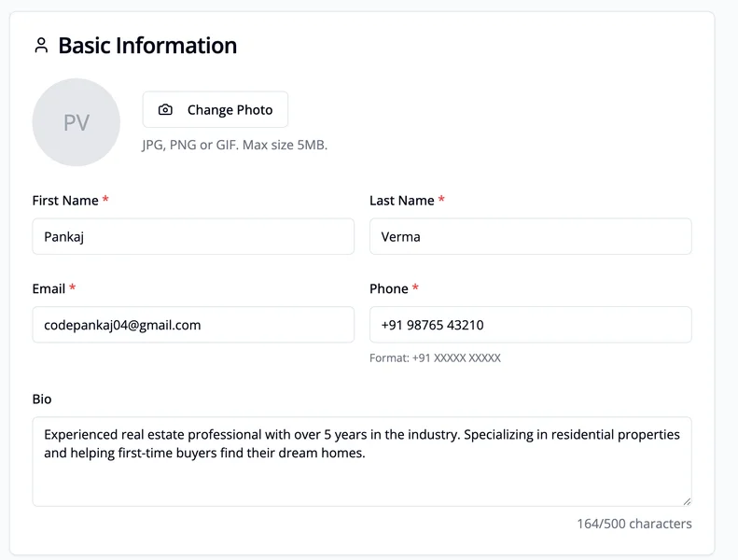Viewport: 738px width, 560px height.
Task: Click the person icon beside Basic Information
Action: pyautogui.click(x=40, y=46)
